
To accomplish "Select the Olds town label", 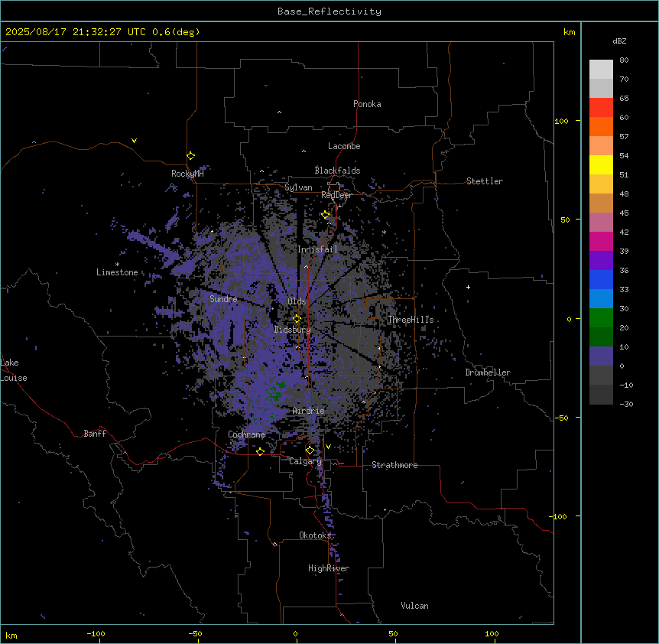I will (297, 301).
